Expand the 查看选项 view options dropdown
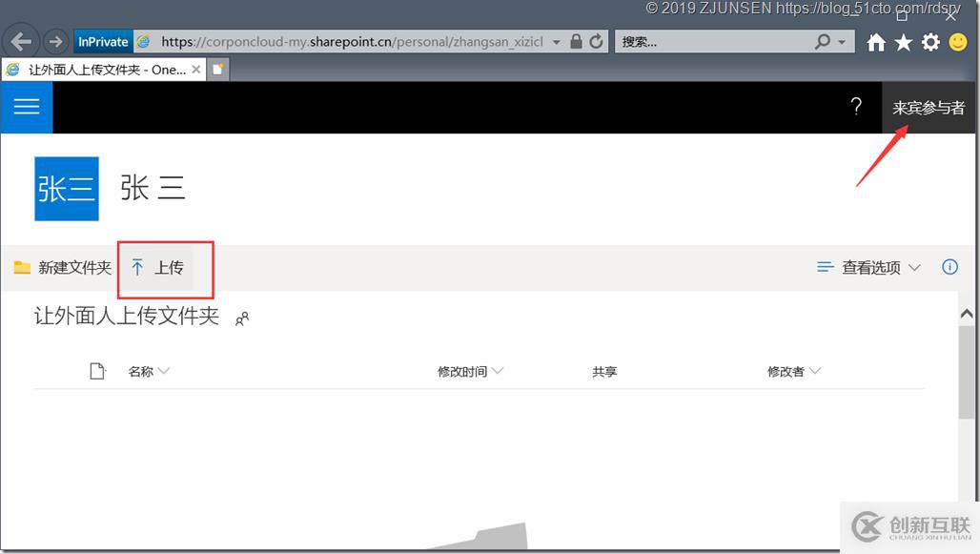Viewport: 980px width, 554px height. point(868,268)
